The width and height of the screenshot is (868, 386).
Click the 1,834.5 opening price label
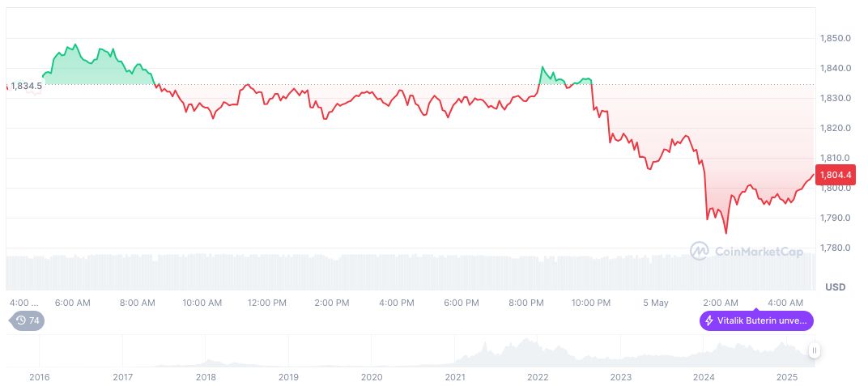[26, 85]
